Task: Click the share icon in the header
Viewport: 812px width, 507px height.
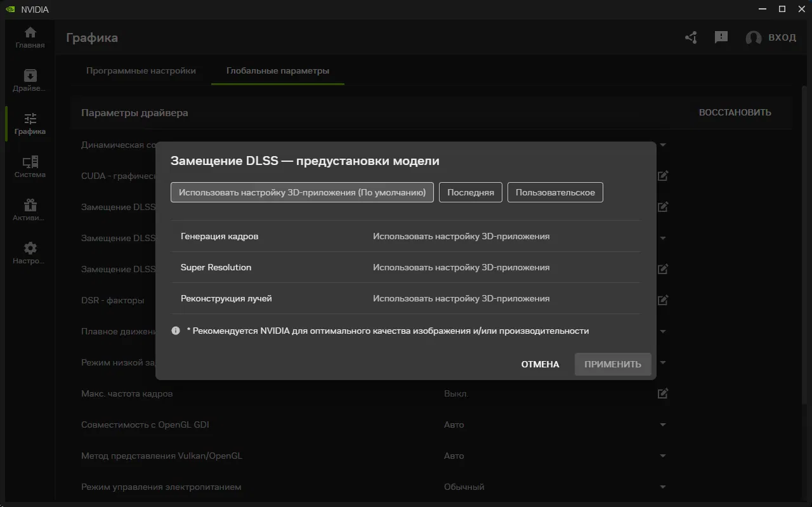Action: click(691, 37)
